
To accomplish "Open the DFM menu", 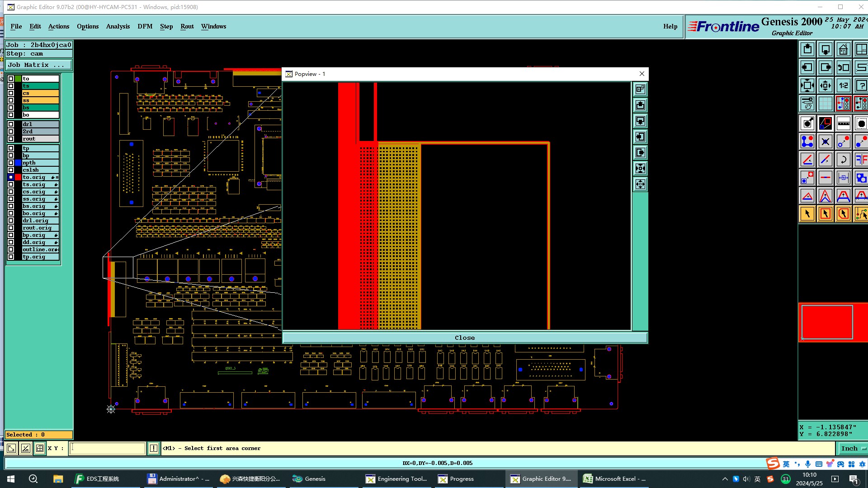I will [x=145, y=26].
